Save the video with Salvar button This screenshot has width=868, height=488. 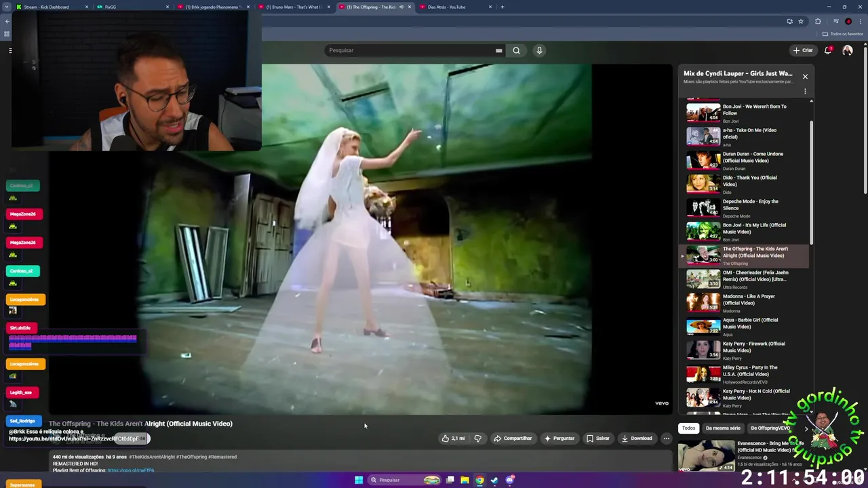pyautogui.click(x=598, y=439)
